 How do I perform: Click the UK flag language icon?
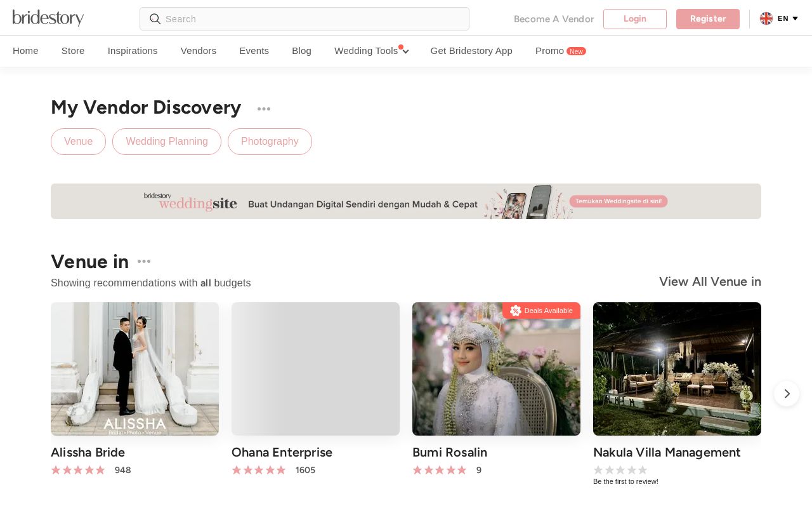pyautogui.click(x=766, y=18)
